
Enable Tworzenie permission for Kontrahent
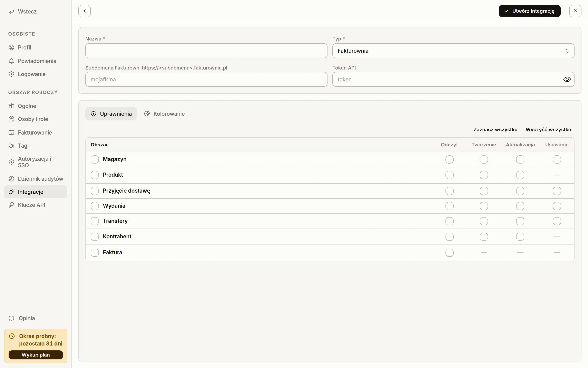pyautogui.click(x=483, y=237)
